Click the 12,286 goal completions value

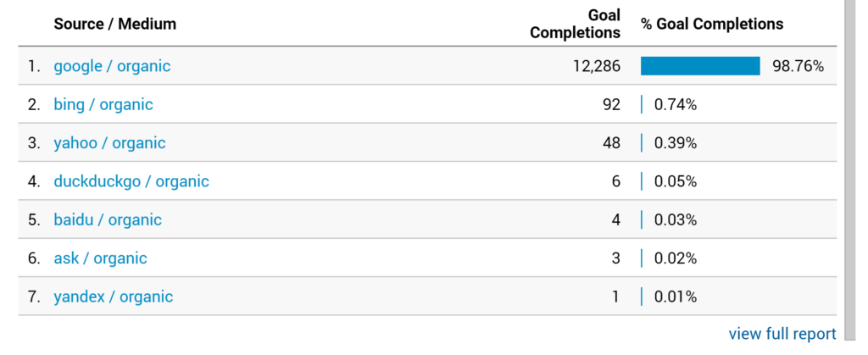597,66
